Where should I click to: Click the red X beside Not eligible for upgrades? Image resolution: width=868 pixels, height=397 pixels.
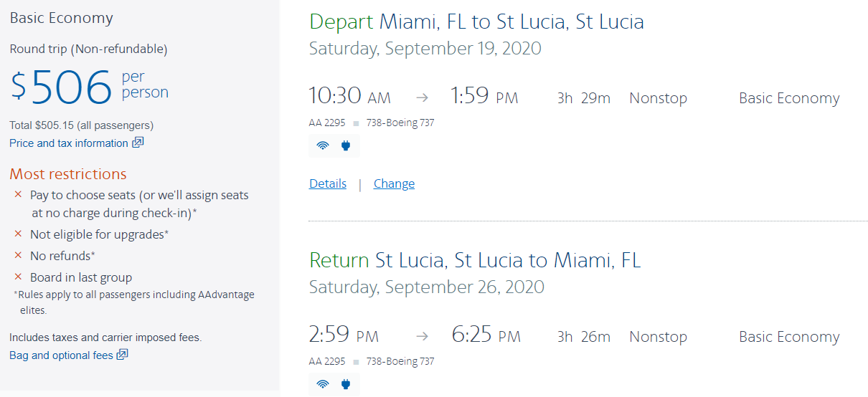pyautogui.click(x=18, y=234)
